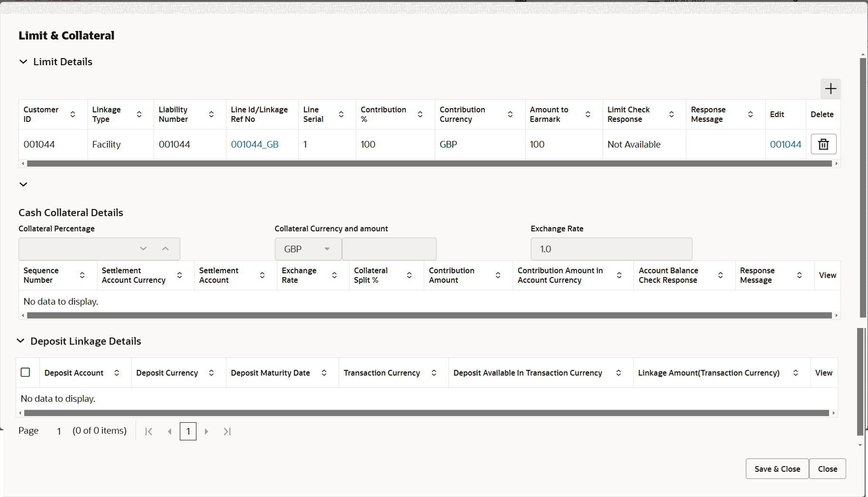Open the GBP collateral currency dropdown
This screenshot has width=868, height=497.
pyautogui.click(x=327, y=248)
